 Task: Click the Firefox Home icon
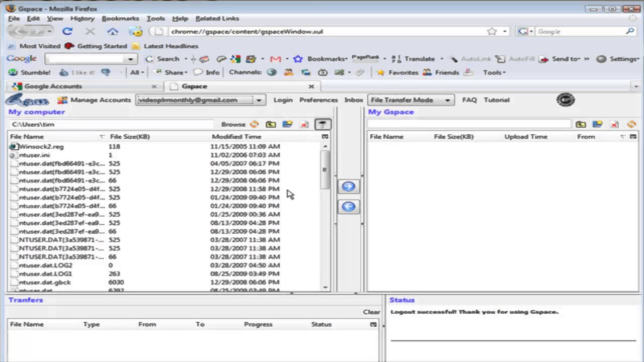click(x=113, y=31)
